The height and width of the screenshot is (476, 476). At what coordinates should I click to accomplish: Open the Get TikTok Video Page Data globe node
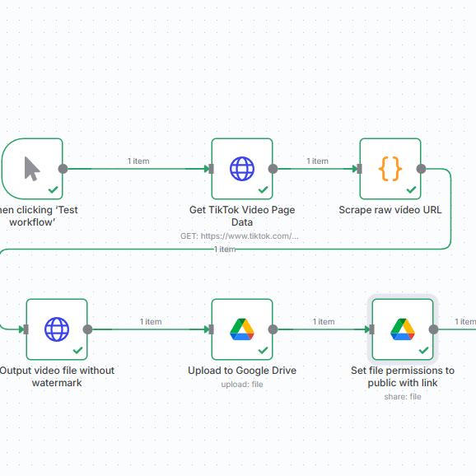242,169
